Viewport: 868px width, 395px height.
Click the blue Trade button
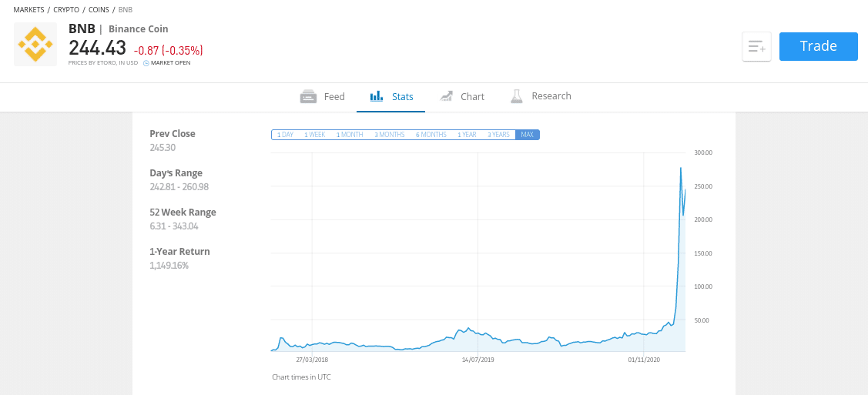pyautogui.click(x=818, y=46)
